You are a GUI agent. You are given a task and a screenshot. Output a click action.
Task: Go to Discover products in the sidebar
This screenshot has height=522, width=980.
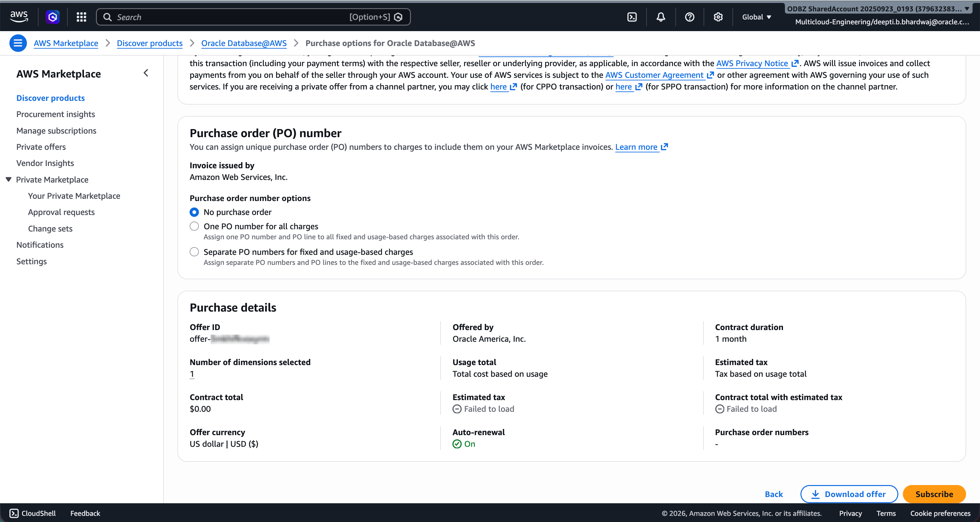click(x=51, y=98)
